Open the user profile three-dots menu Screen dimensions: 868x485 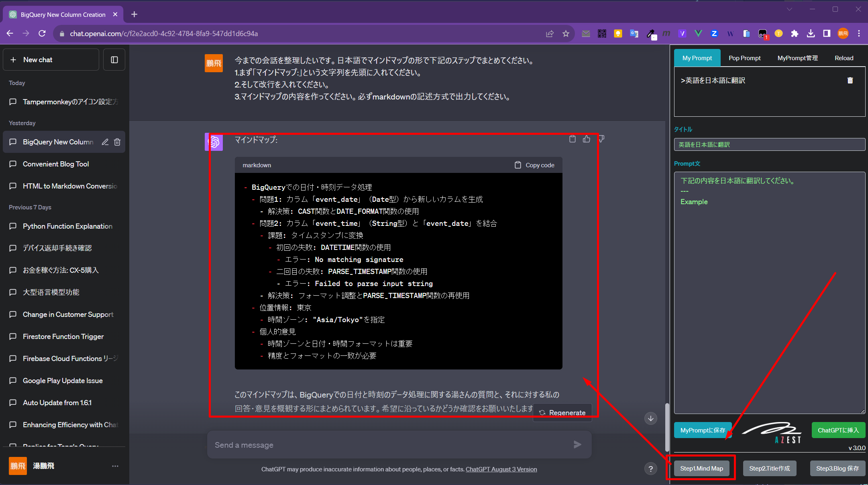tap(115, 466)
